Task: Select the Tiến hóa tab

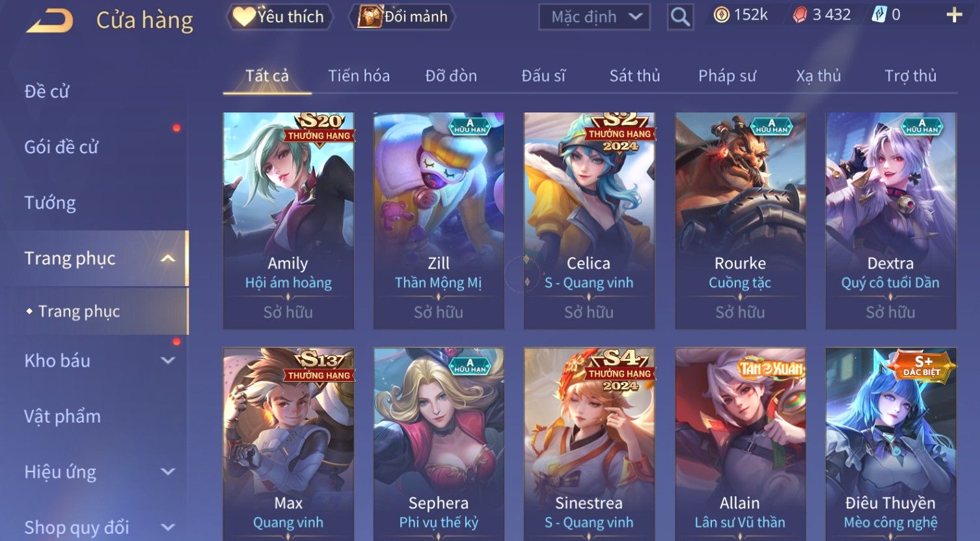Action: click(x=359, y=76)
